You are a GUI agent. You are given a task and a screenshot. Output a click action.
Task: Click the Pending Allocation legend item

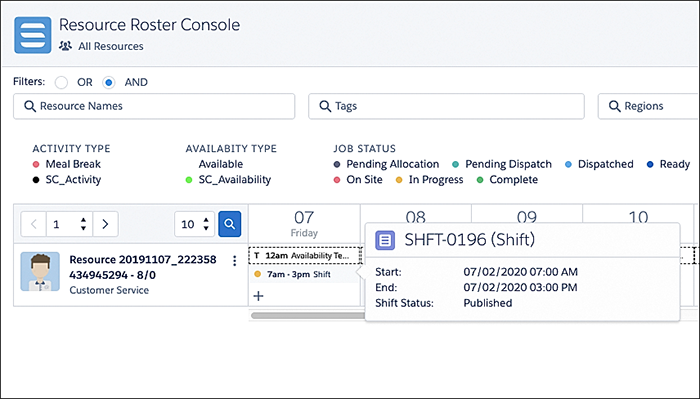pos(387,164)
